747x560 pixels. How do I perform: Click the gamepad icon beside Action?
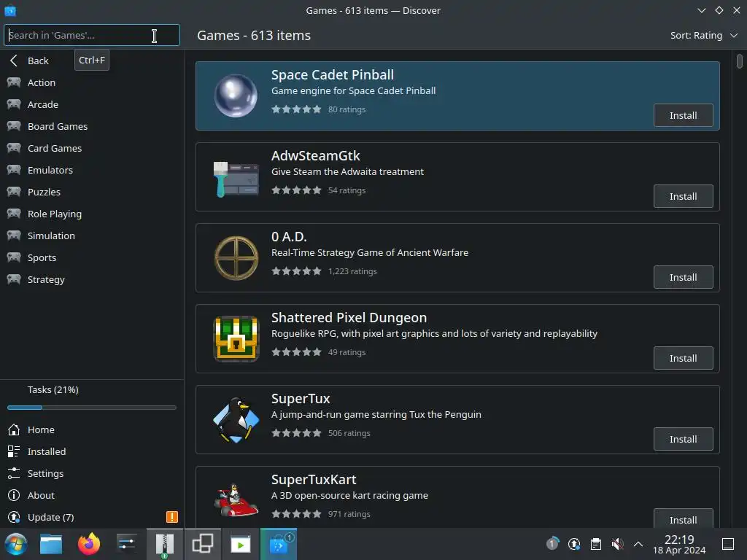click(14, 82)
